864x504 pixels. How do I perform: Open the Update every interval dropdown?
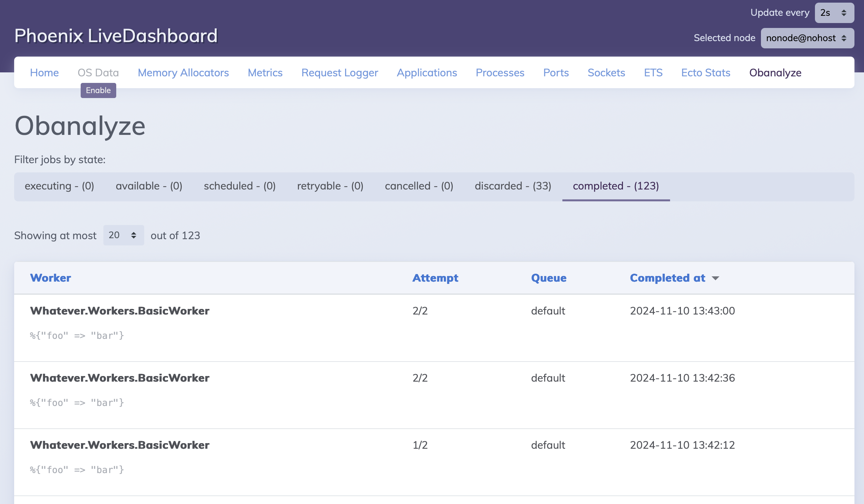(x=834, y=13)
